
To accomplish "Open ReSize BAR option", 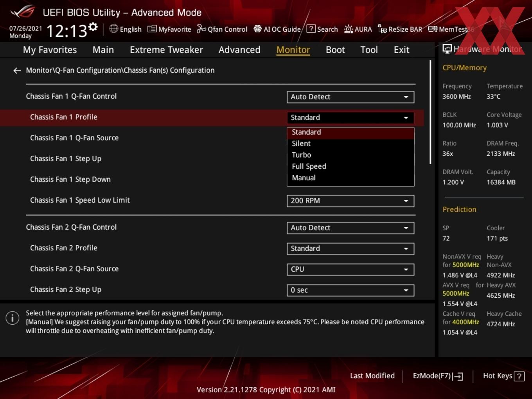I will click(400, 29).
